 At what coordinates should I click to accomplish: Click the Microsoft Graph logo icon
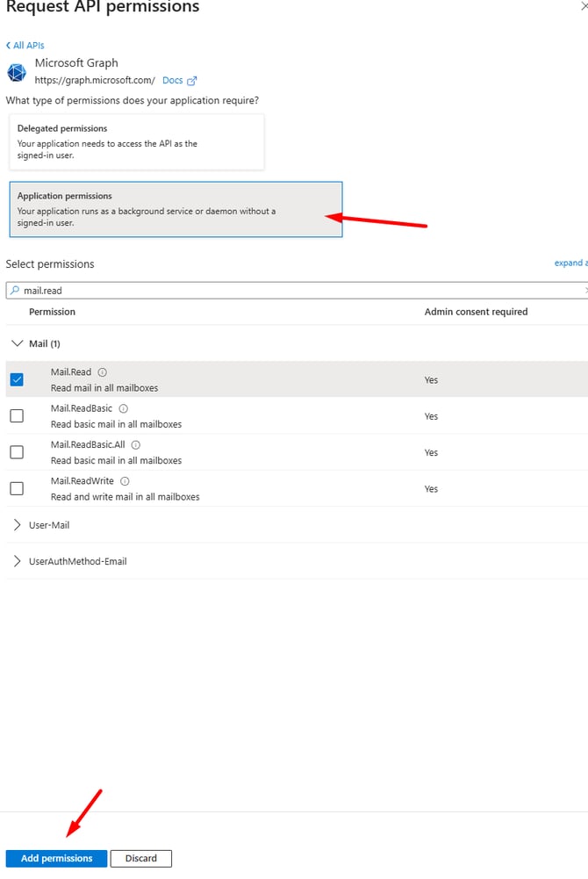[17, 72]
